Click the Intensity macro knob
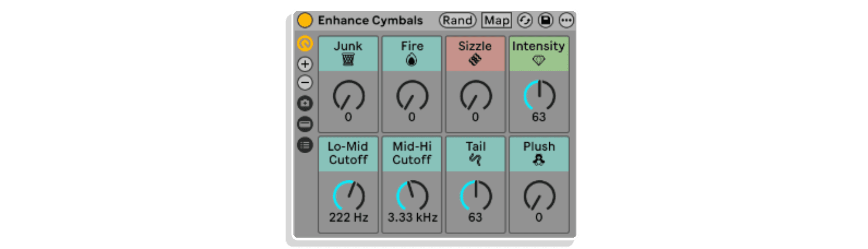868x249 pixels. pyautogui.click(x=539, y=95)
